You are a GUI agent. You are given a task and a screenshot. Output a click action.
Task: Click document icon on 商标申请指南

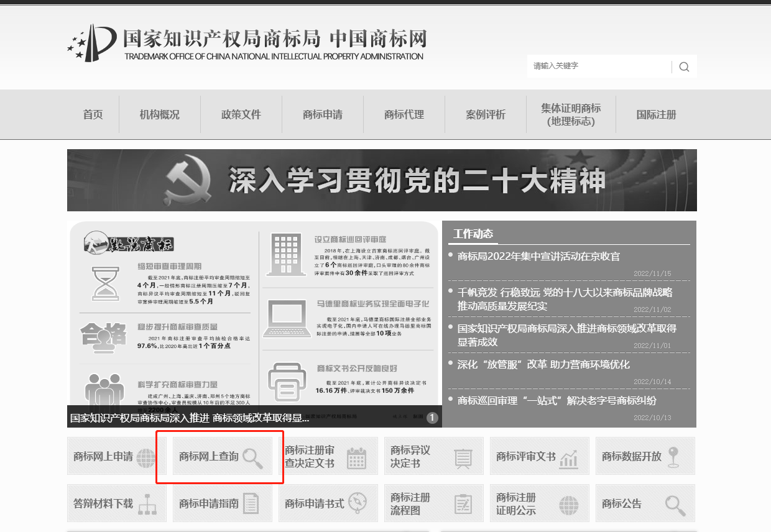tap(251, 504)
